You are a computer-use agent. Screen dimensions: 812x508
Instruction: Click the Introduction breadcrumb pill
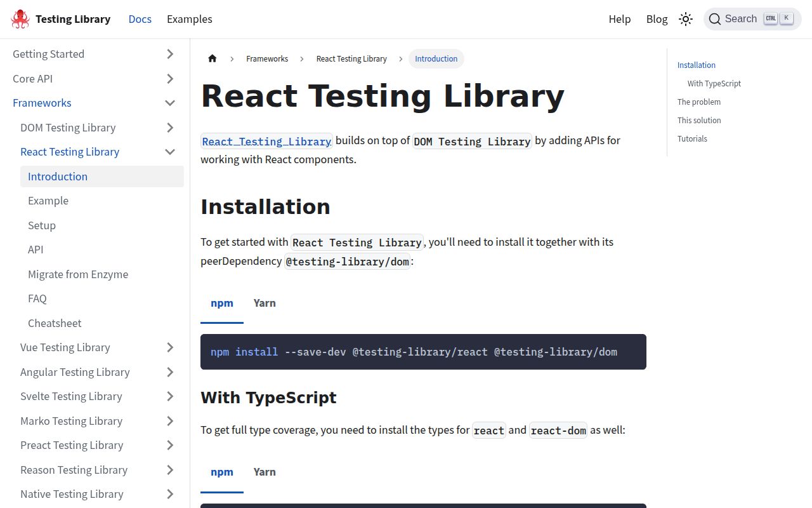coord(436,58)
